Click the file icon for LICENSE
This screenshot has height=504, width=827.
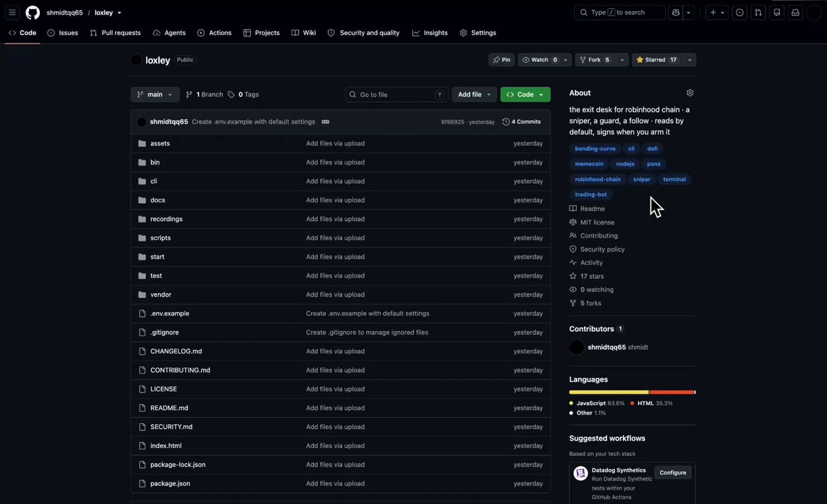click(x=142, y=389)
